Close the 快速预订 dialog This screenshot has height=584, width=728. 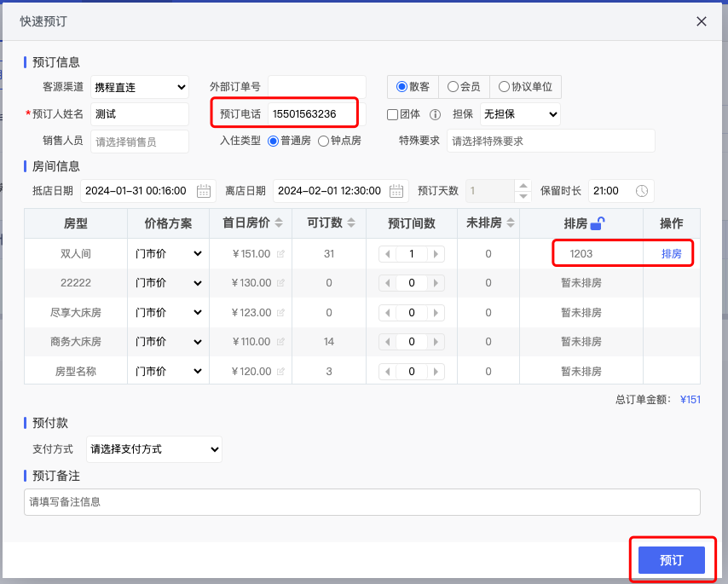pyautogui.click(x=701, y=21)
